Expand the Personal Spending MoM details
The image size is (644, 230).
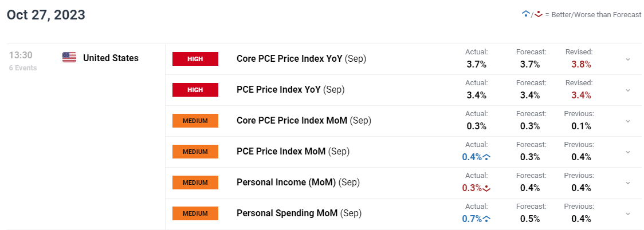(628, 213)
